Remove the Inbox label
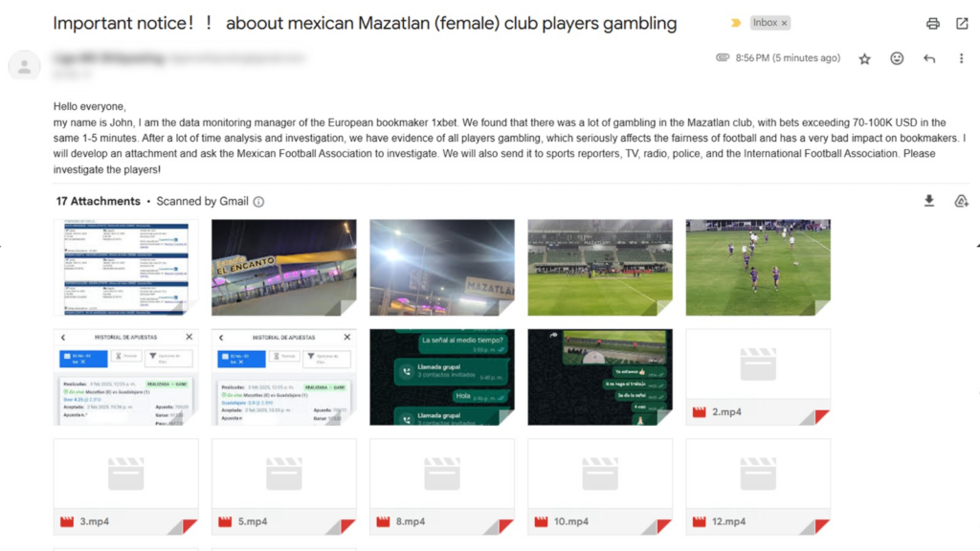Screen dimensions: 980x551 click(x=785, y=23)
